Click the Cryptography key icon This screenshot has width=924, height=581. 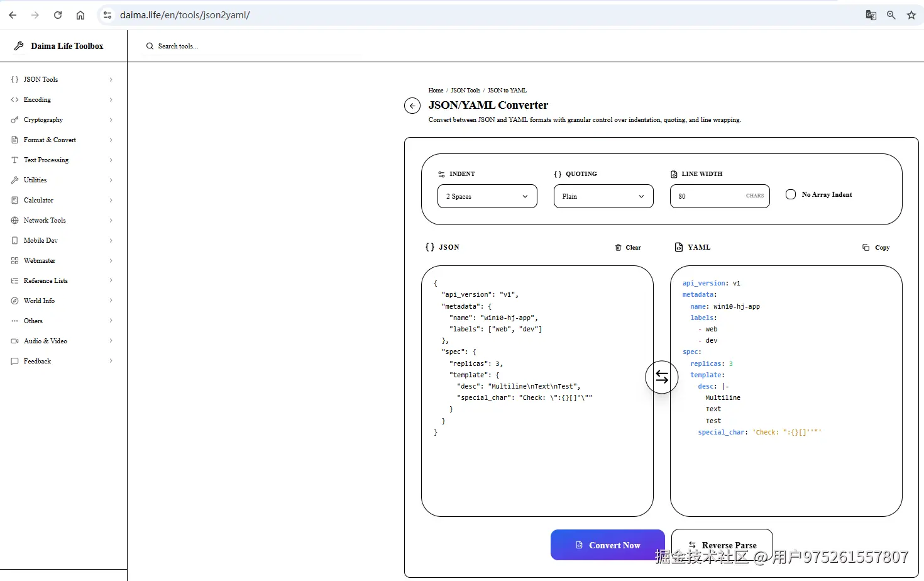(14, 119)
